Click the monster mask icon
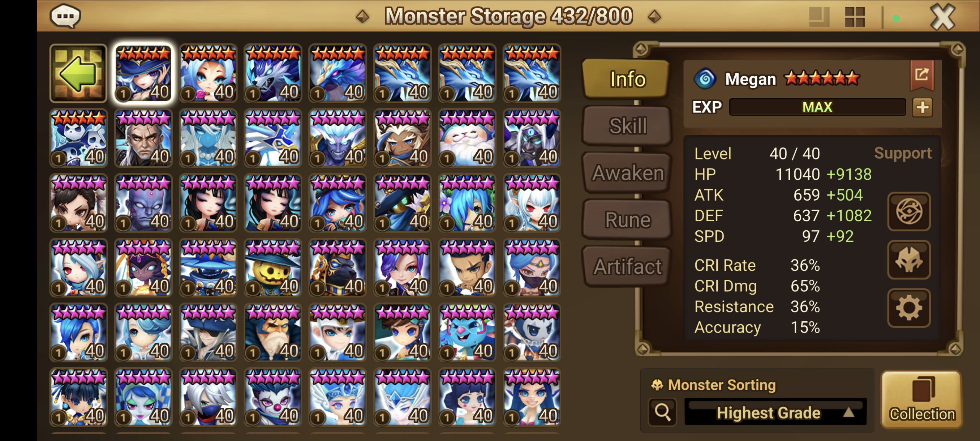Viewport: 980px width, 441px height. 908,260
